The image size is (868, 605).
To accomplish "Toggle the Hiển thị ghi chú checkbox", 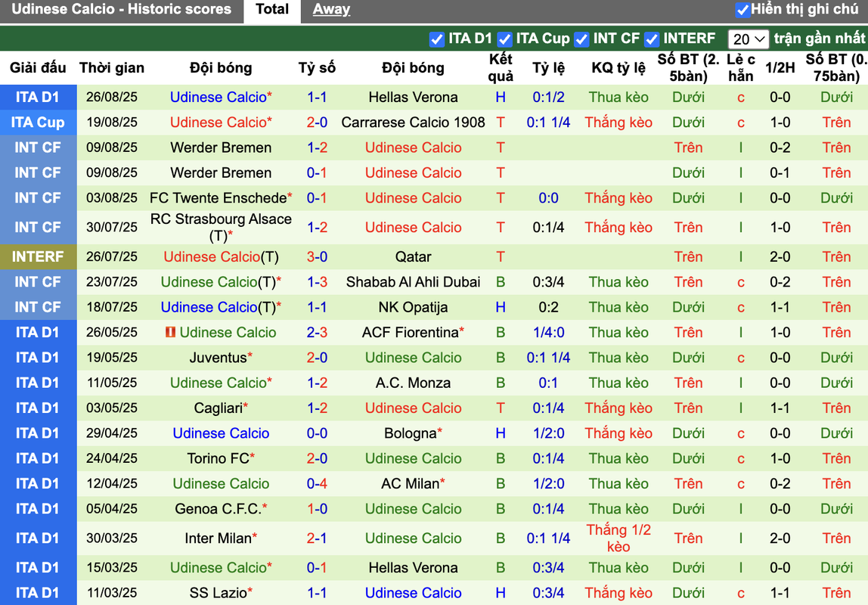I will click(742, 9).
